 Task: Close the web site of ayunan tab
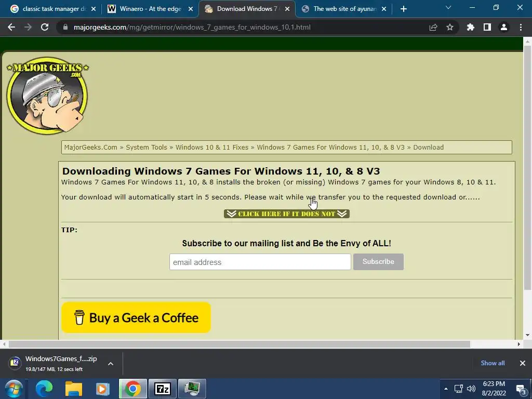pos(384,9)
